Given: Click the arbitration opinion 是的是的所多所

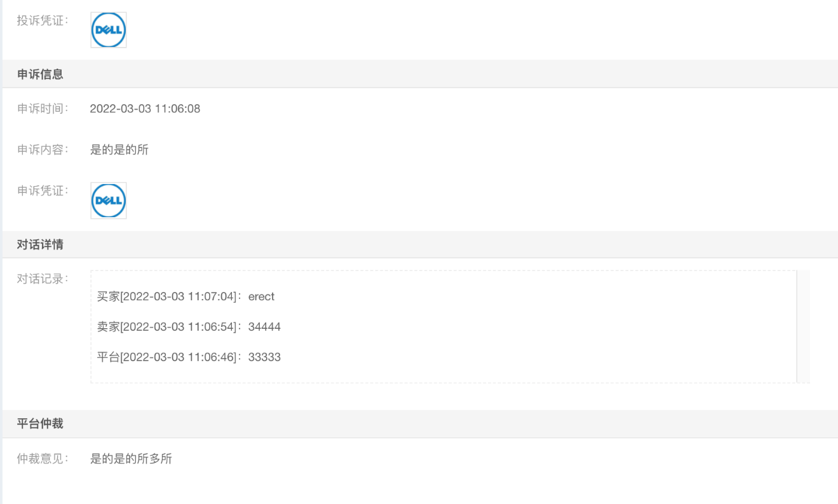Looking at the screenshot, I should [x=131, y=459].
